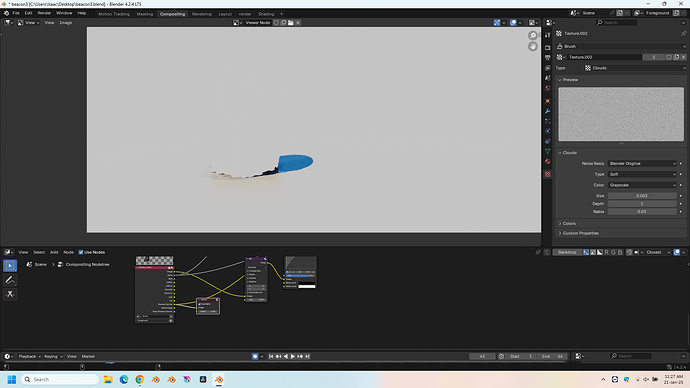Unlink the Texture.002 datablock
The image size is (690, 388).
point(683,57)
